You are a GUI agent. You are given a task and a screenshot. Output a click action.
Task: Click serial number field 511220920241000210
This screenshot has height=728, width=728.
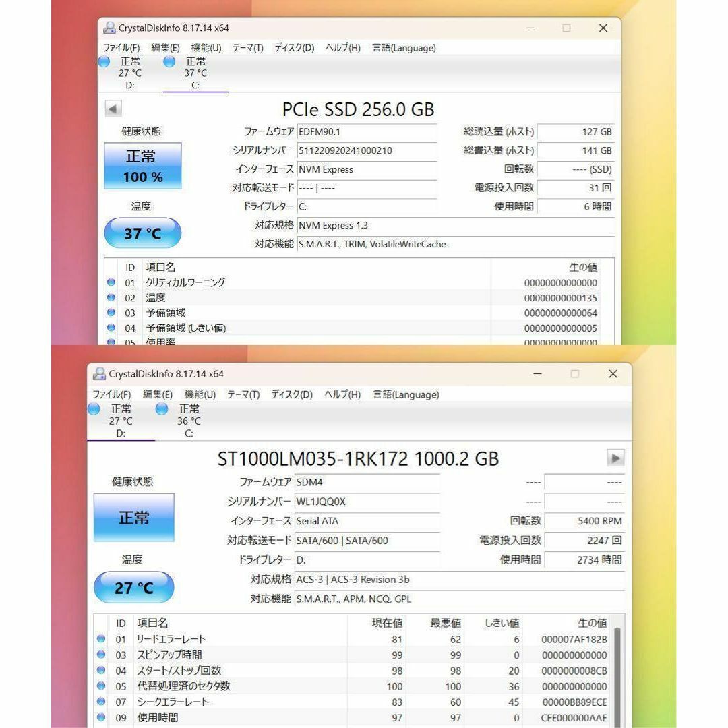point(367,150)
